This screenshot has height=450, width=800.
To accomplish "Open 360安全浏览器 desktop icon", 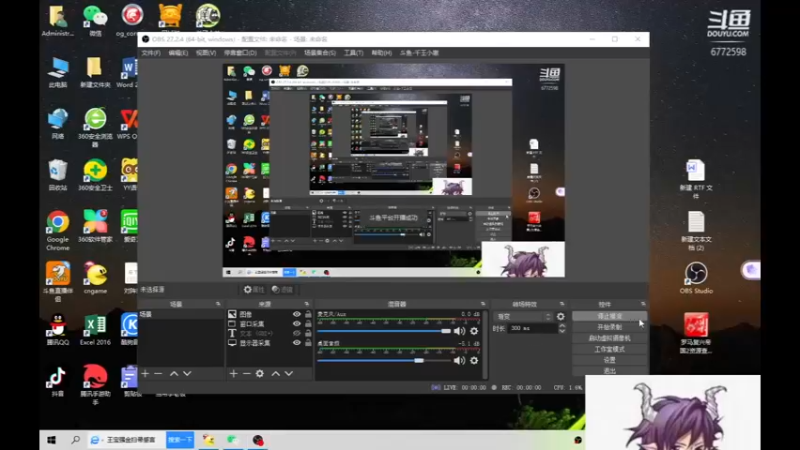I will [95, 127].
